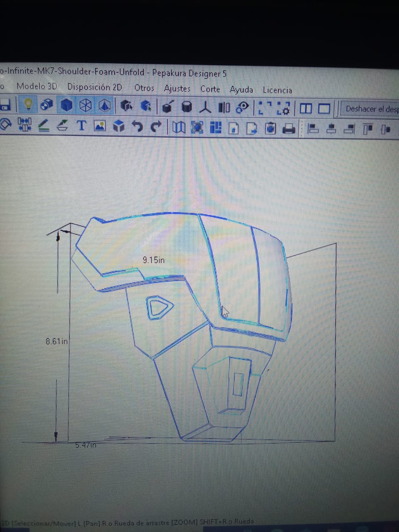Open the Licencia menu
This screenshot has width=399, height=532.
tap(277, 90)
